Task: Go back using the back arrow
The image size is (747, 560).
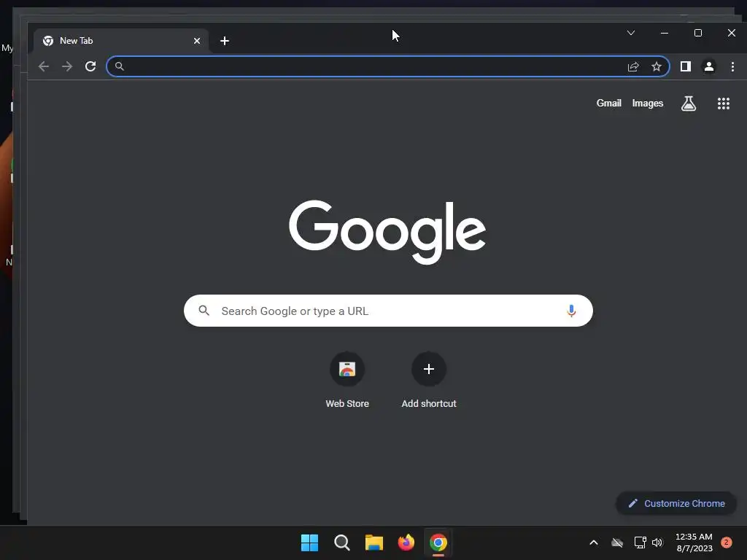Action: [43, 66]
